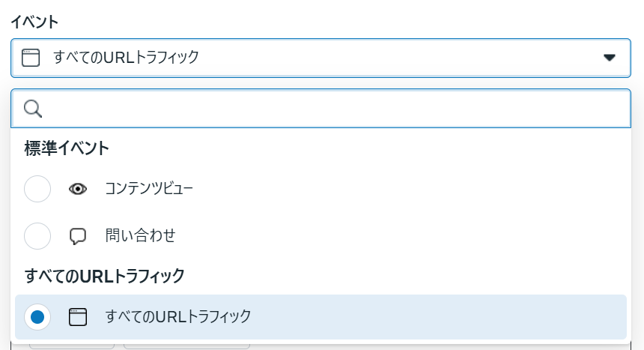Select the checked すべてのURLトラフィック radio button
The image size is (644, 350).
point(37,317)
